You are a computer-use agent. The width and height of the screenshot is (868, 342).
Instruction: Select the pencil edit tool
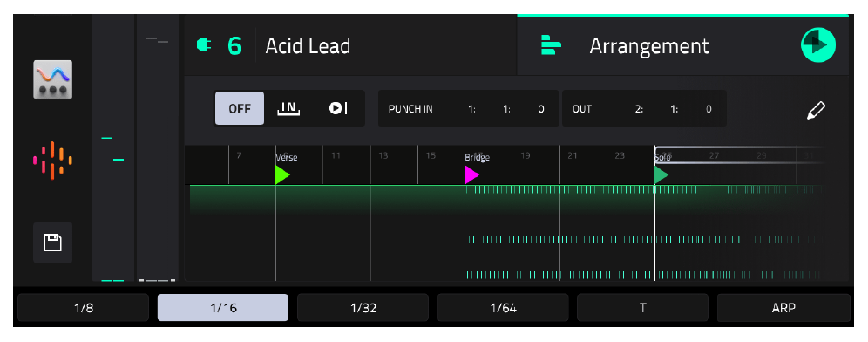click(x=816, y=110)
